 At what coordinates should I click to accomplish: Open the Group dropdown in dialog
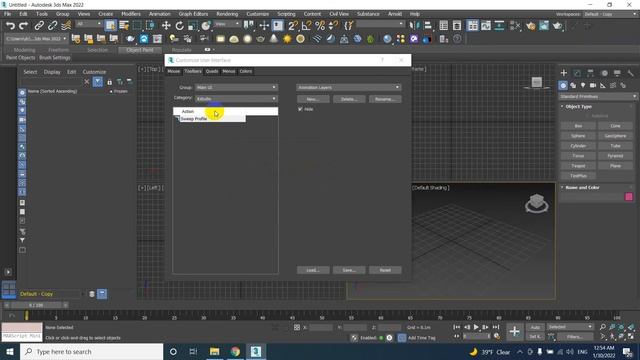click(x=236, y=87)
